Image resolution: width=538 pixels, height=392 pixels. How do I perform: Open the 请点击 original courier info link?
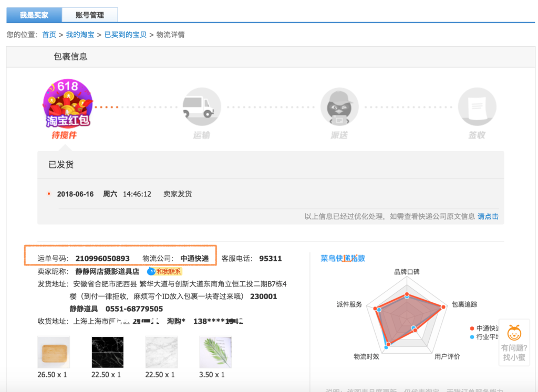click(488, 216)
